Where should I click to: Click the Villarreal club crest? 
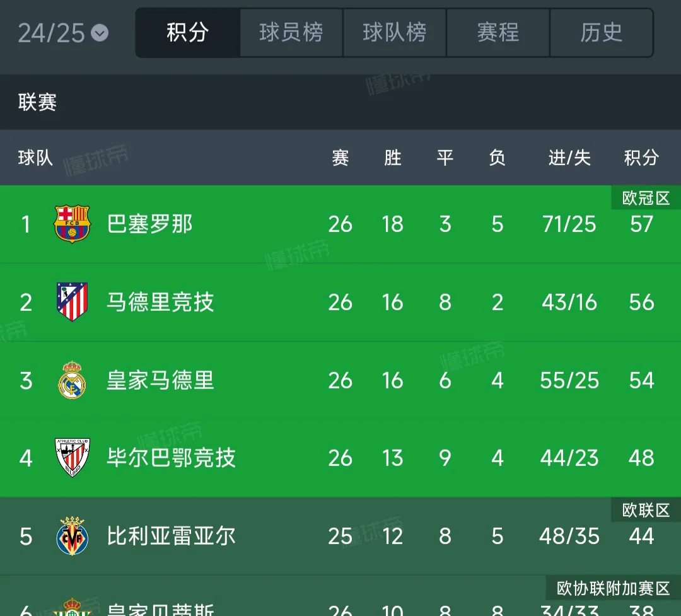click(72, 536)
